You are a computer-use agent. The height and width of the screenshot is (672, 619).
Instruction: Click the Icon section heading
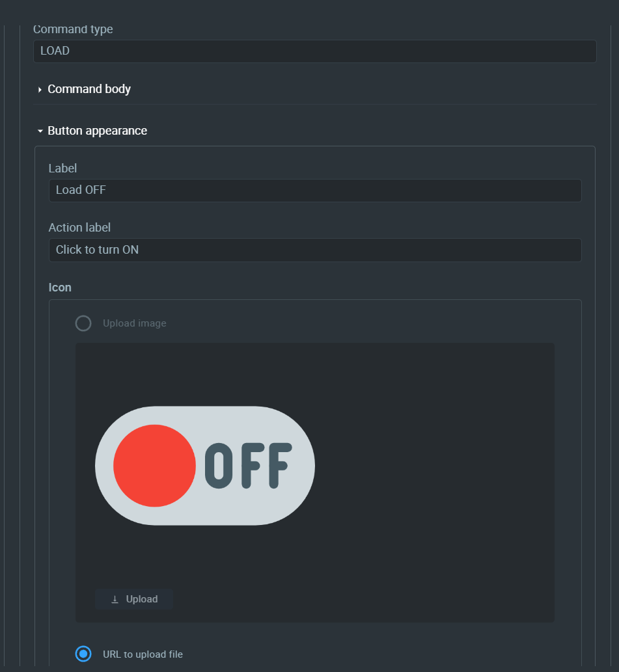coord(60,287)
